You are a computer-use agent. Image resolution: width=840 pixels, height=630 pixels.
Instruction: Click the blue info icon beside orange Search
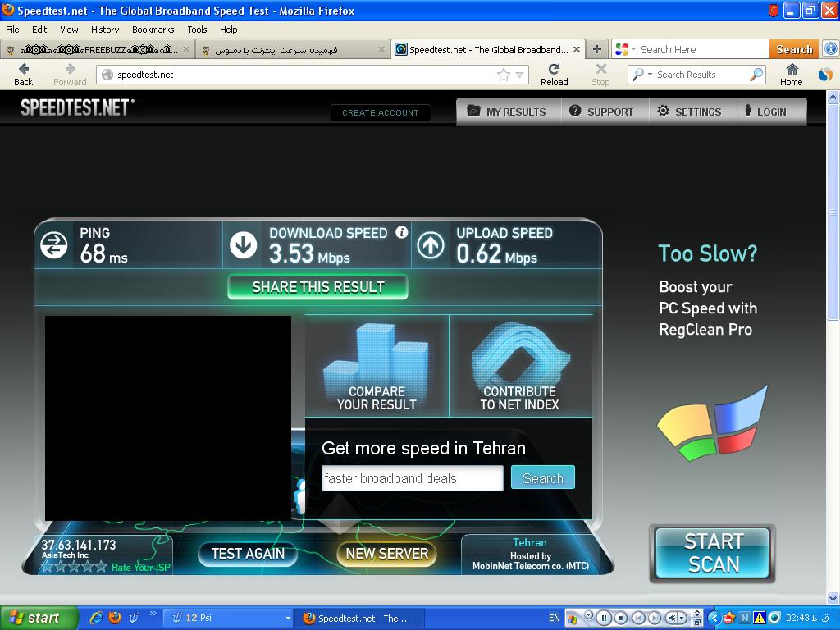(830, 49)
